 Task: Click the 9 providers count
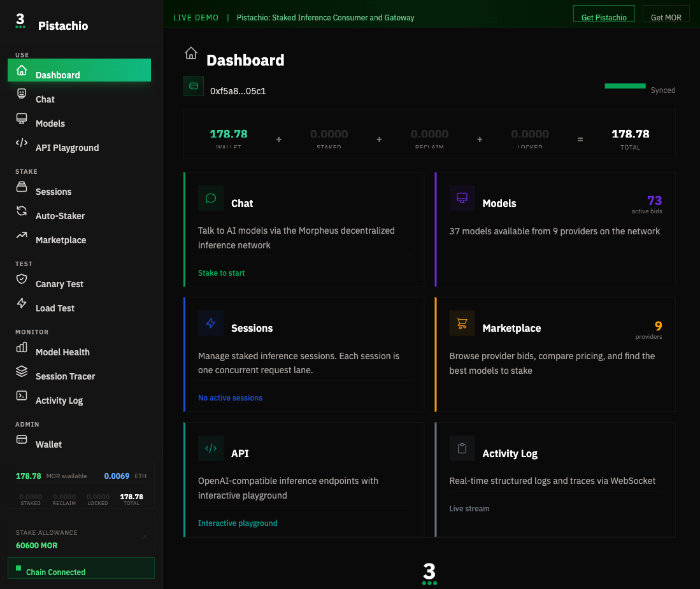[x=659, y=326]
